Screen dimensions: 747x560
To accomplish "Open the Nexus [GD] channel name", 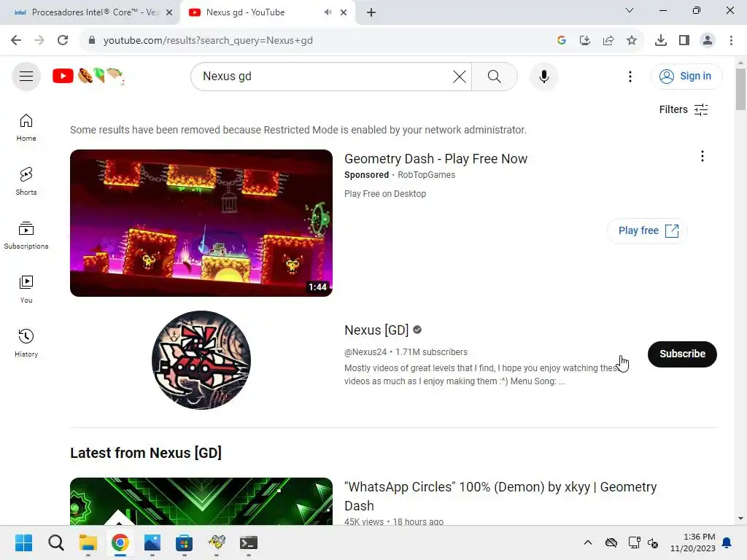I will pyautogui.click(x=376, y=330).
